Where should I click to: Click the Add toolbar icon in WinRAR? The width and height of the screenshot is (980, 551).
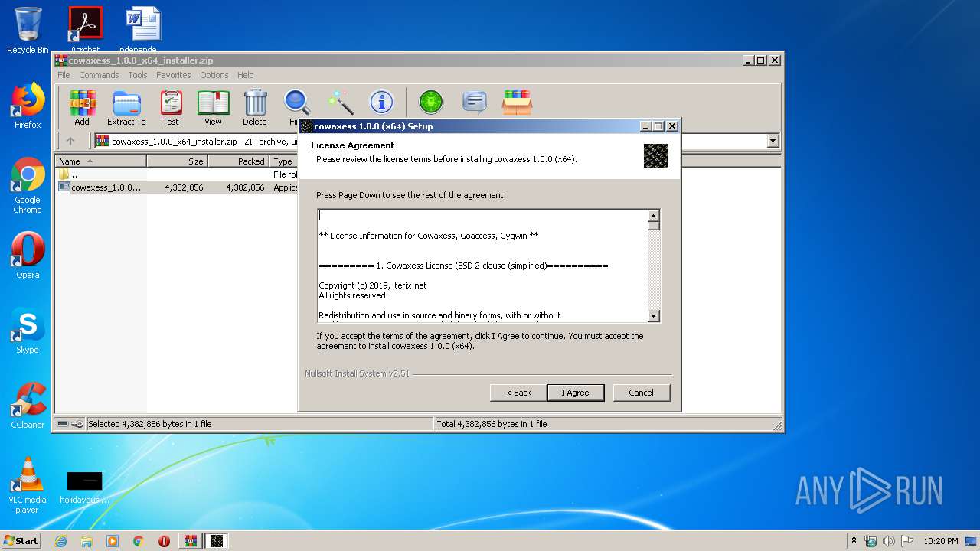82,107
